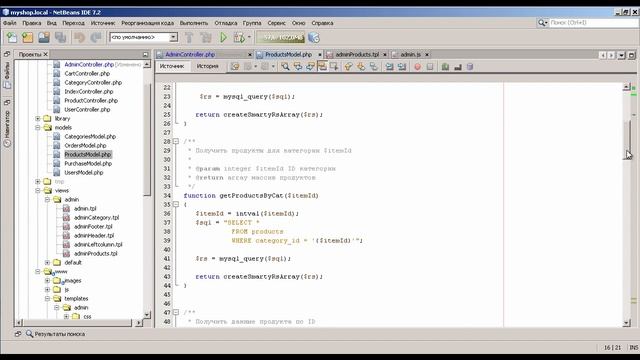
Task: Open the Реорганизация кода menu
Action: (147, 23)
